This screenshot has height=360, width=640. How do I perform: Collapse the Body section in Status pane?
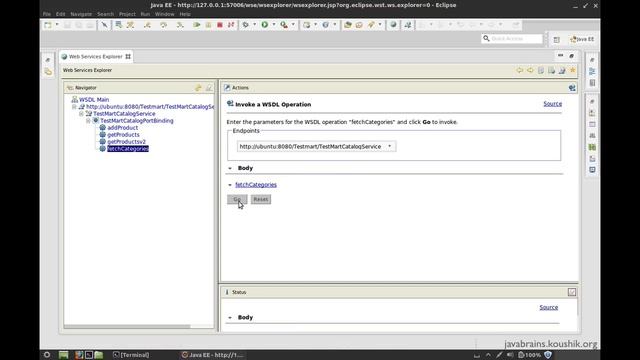[230, 318]
